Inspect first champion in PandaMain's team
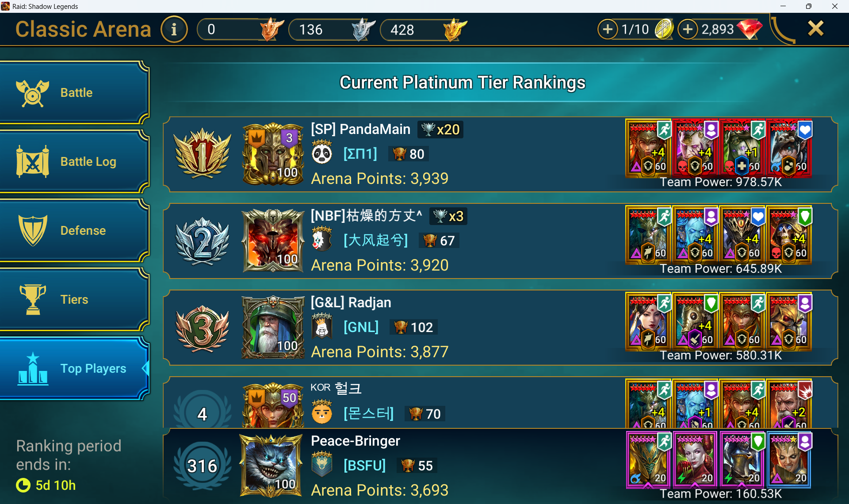The height and width of the screenshot is (504, 849). tap(649, 148)
